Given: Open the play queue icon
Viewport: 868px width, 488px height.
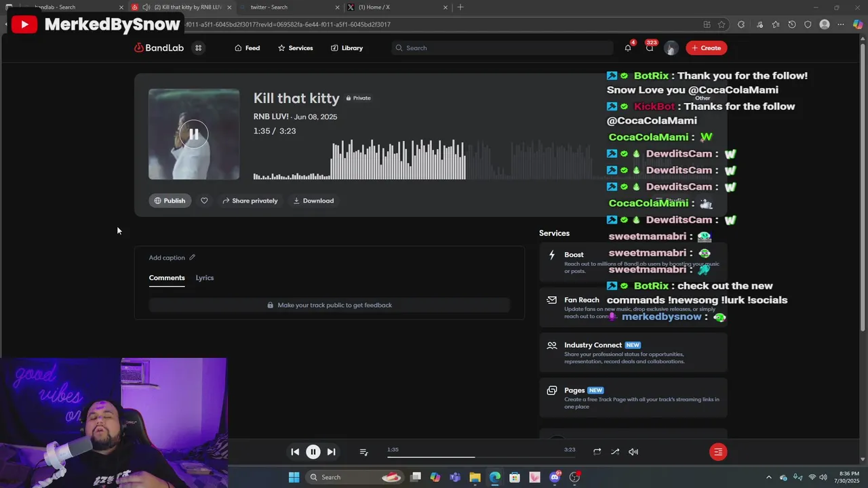Looking at the screenshot, I should (363, 451).
